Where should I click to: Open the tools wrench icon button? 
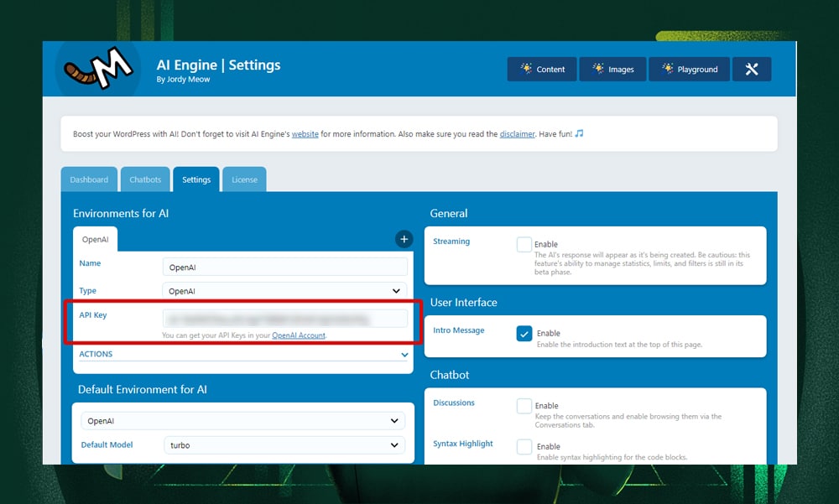click(x=751, y=70)
